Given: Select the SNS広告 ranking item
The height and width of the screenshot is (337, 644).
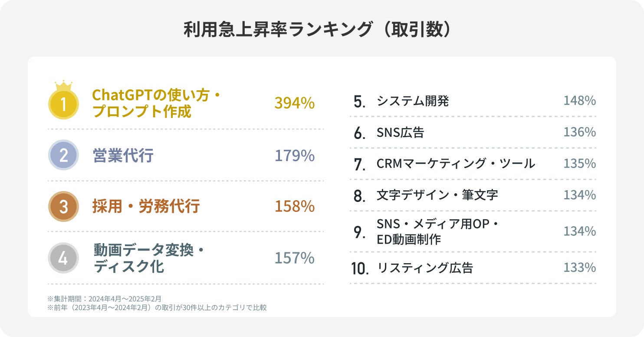Looking at the screenshot, I should [x=400, y=132].
